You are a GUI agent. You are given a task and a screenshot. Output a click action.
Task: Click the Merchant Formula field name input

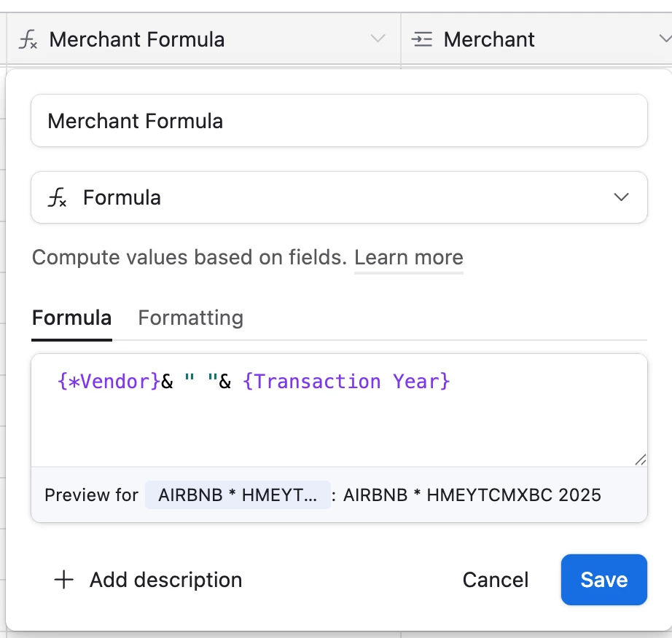click(x=339, y=121)
